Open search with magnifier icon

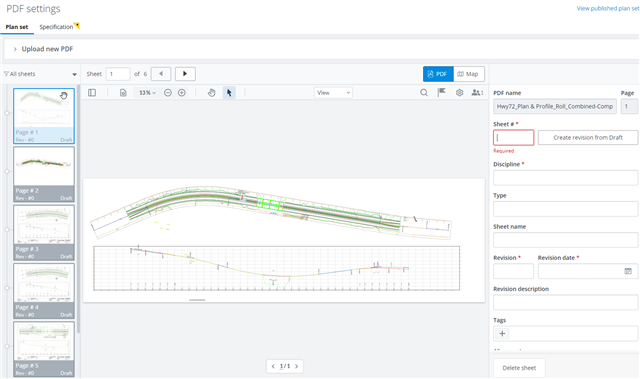tap(424, 93)
